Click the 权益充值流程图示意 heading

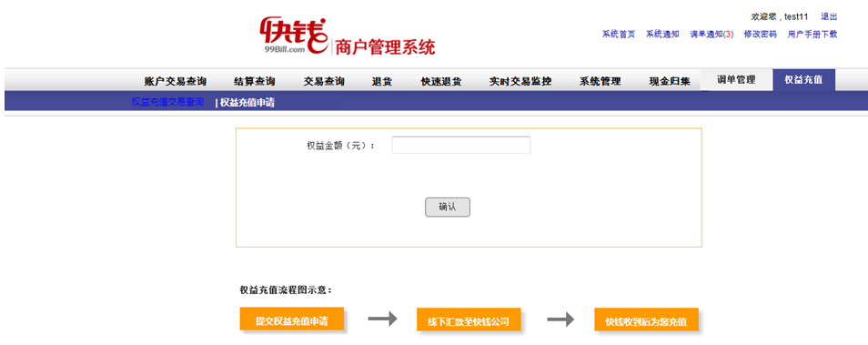point(286,289)
